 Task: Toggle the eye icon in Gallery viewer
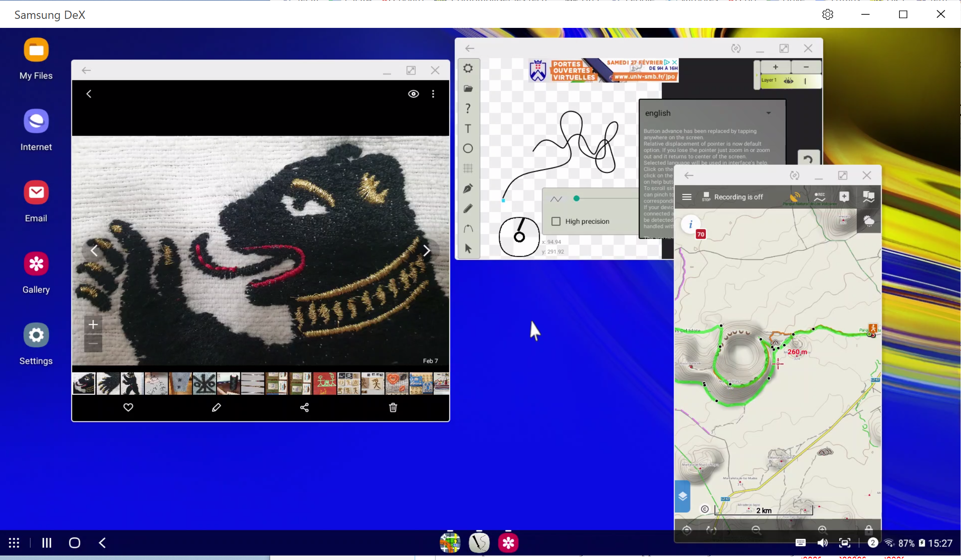pos(413,94)
